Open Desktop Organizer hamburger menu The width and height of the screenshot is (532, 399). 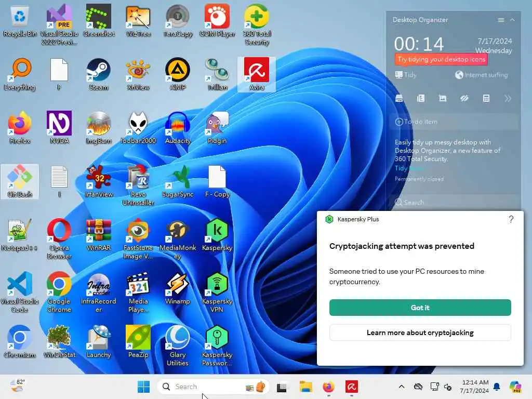[501, 20]
